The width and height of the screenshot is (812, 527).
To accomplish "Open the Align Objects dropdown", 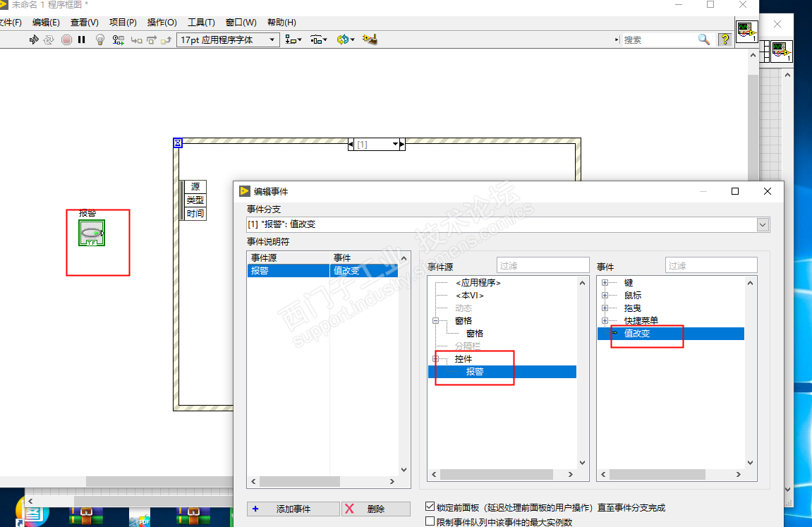I will click(293, 40).
